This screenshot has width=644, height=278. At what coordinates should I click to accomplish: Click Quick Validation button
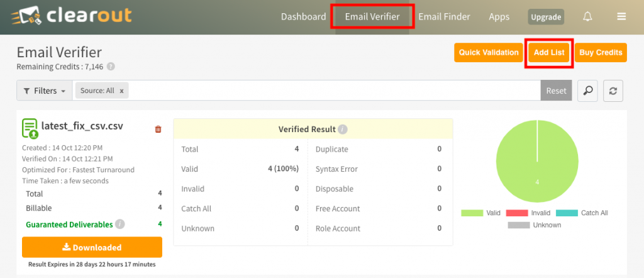(x=488, y=53)
